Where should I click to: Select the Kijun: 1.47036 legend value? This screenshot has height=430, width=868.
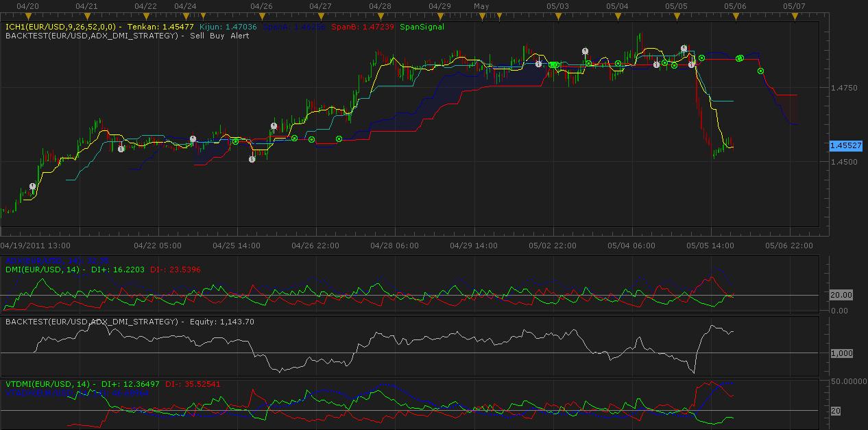coord(228,27)
